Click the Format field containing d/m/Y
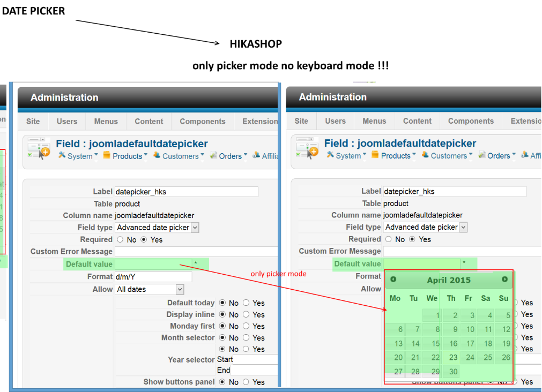The height and width of the screenshot is (392, 542). [x=153, y=277]
